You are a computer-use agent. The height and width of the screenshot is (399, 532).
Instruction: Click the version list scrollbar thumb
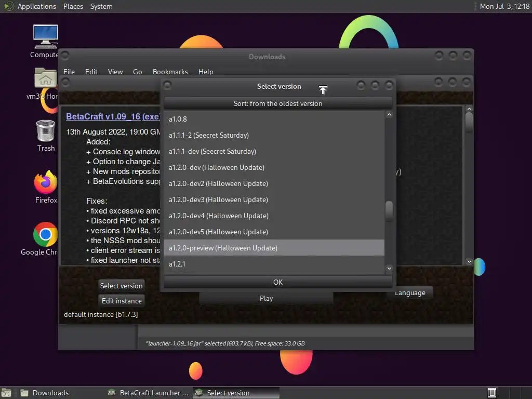click(x=389, y=211)
